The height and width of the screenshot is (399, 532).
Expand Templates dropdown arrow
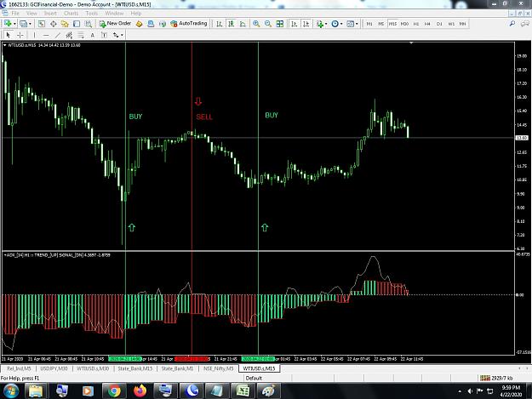tap(357, 24)
